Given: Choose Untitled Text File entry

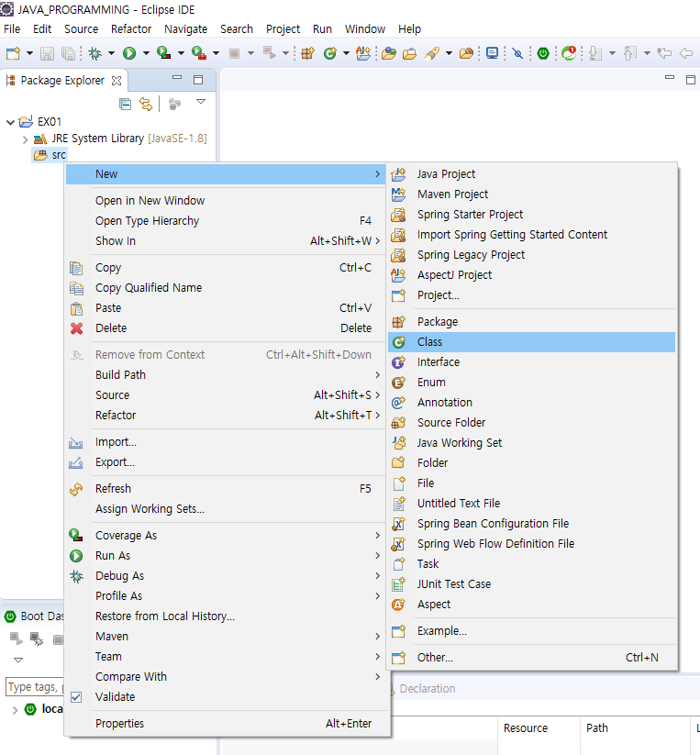Looking at the screenshot, I should [x=531, y=503].
